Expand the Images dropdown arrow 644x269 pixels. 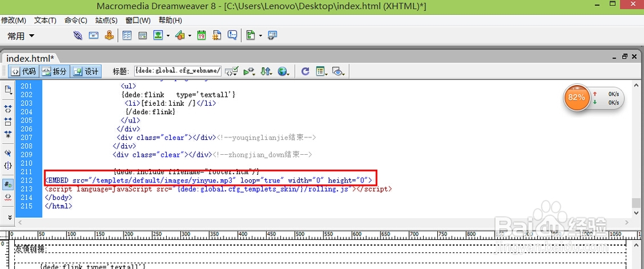[168, 36]
